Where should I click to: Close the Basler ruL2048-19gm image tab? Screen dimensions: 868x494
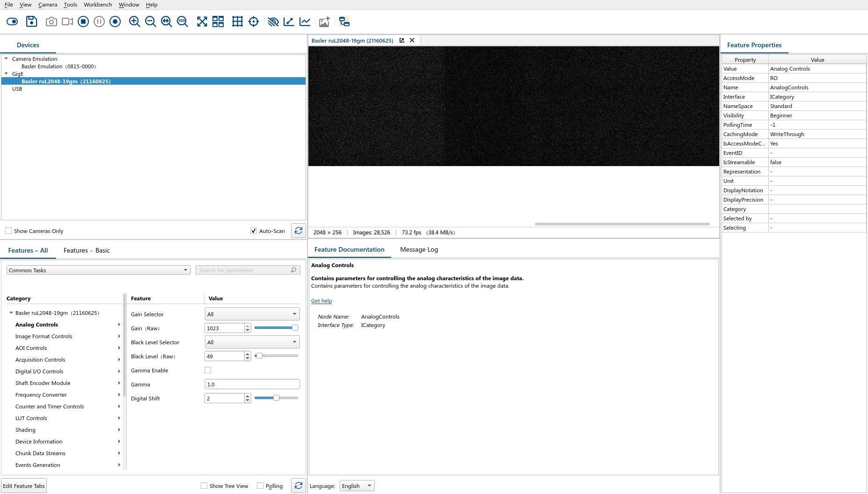pyautogui.click(x=412, y=40)
